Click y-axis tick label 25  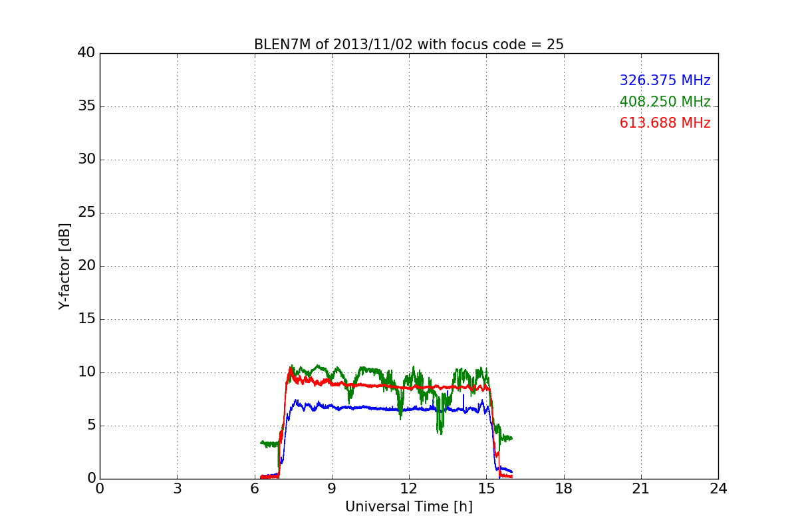pyautogui.click(x=86, y=213)
